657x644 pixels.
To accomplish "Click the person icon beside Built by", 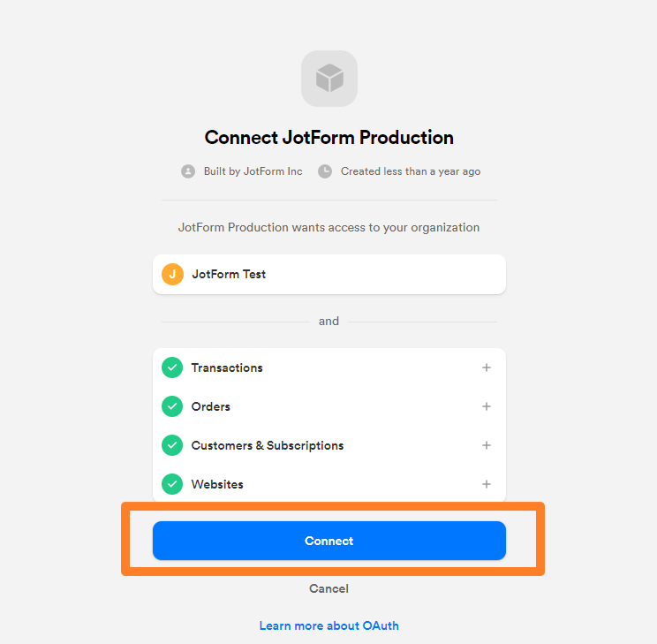I will (x=188, y=171).
